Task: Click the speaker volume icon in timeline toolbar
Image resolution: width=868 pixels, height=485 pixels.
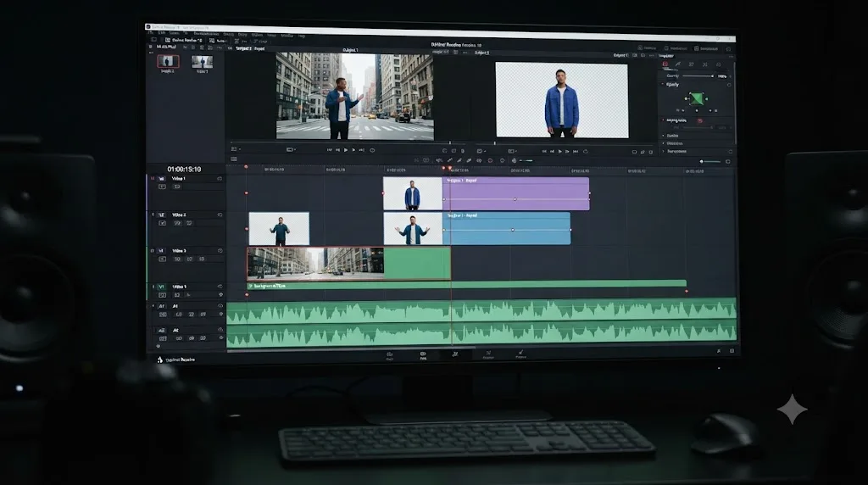Action: tap(514, 160)
